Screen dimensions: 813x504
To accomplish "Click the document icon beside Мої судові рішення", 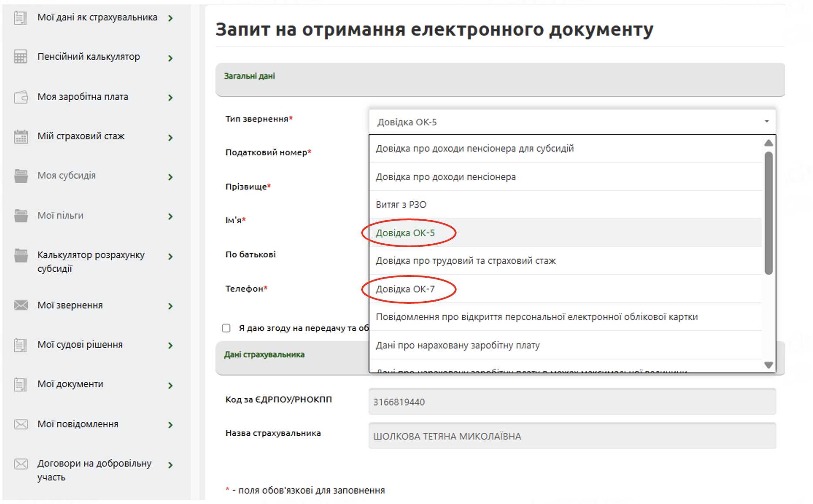I will (x=20, y=345).
